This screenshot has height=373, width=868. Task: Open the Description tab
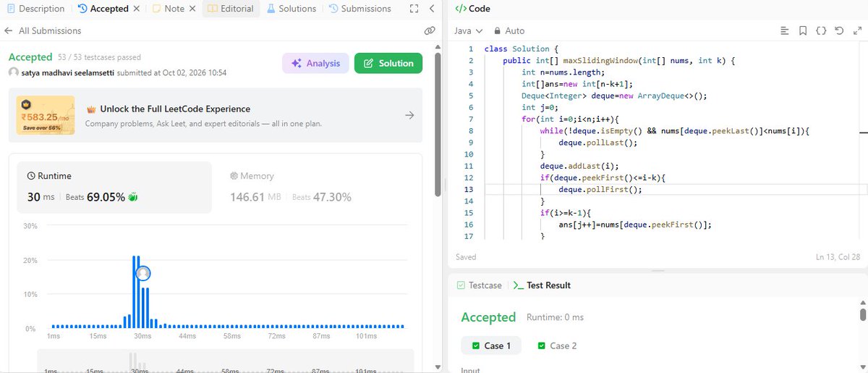point(35,9)
